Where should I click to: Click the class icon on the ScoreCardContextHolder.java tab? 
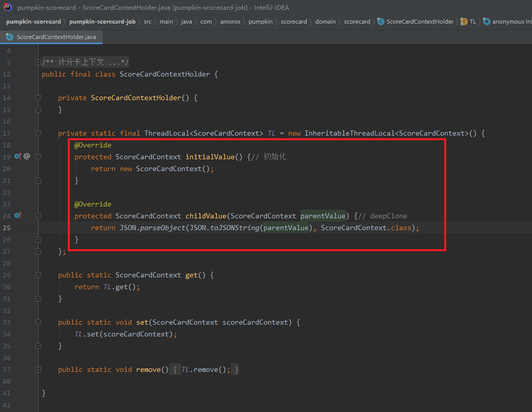click(9, 36)
